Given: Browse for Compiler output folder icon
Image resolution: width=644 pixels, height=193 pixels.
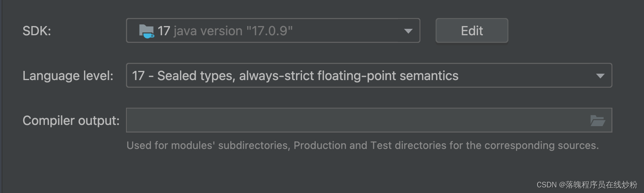Looking at the screenshot, I should point(598,121).
